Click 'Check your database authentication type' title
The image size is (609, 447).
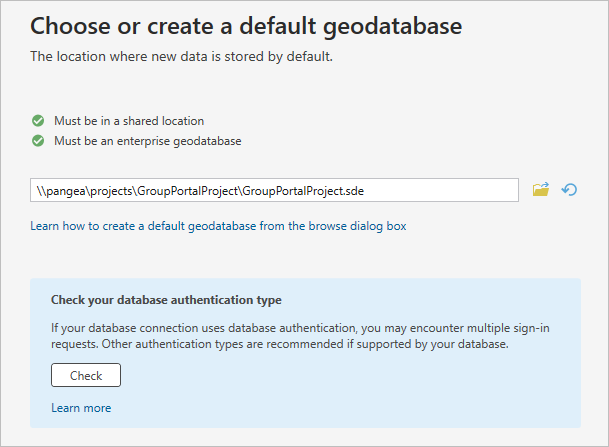point(166,300)
